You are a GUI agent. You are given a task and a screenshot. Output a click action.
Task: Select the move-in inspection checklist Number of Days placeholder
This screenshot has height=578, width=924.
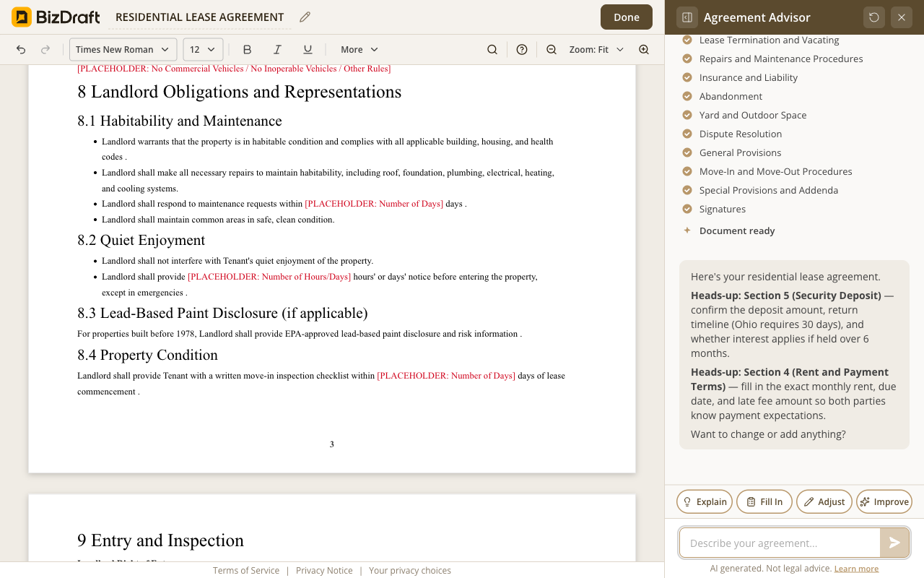pyautogui.click(x=446, y=376)
